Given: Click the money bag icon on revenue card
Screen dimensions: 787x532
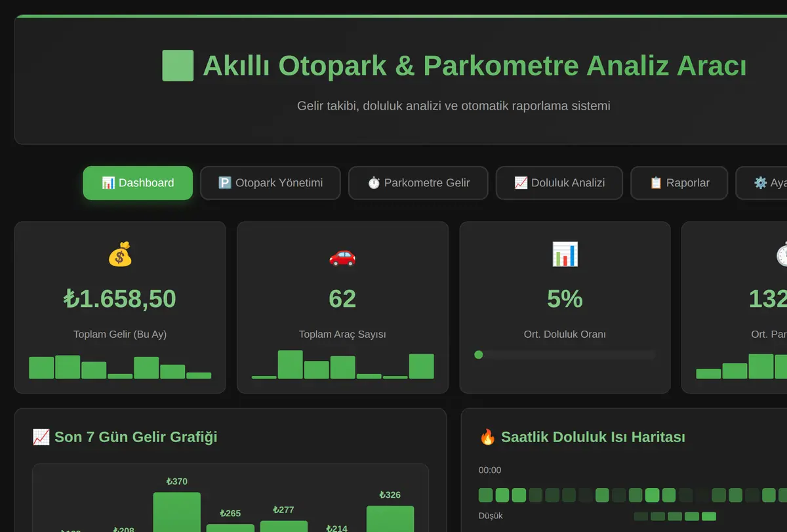Looking at the screenshot, I should 120,255.
